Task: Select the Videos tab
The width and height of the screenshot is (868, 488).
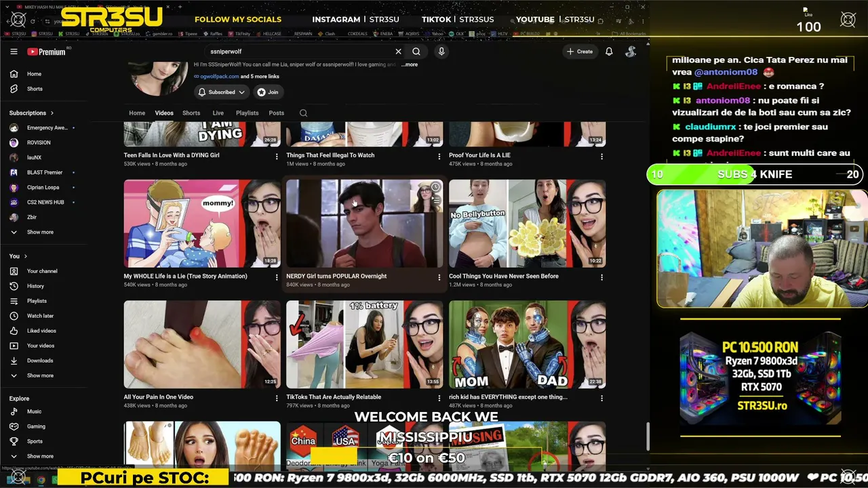Action: (164, 113)
